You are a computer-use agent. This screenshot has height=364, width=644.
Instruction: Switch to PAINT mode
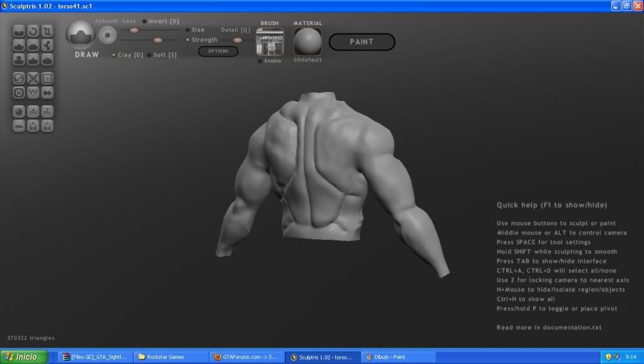coord(362,42)
